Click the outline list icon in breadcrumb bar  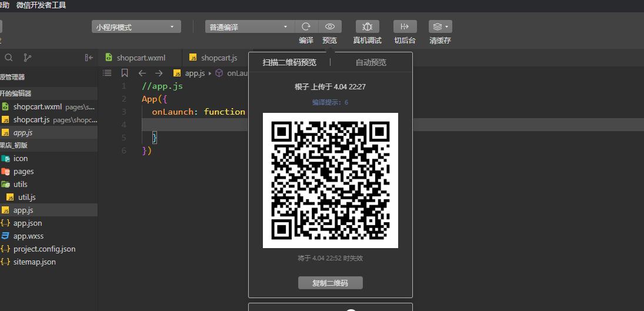tap(107, 73)
